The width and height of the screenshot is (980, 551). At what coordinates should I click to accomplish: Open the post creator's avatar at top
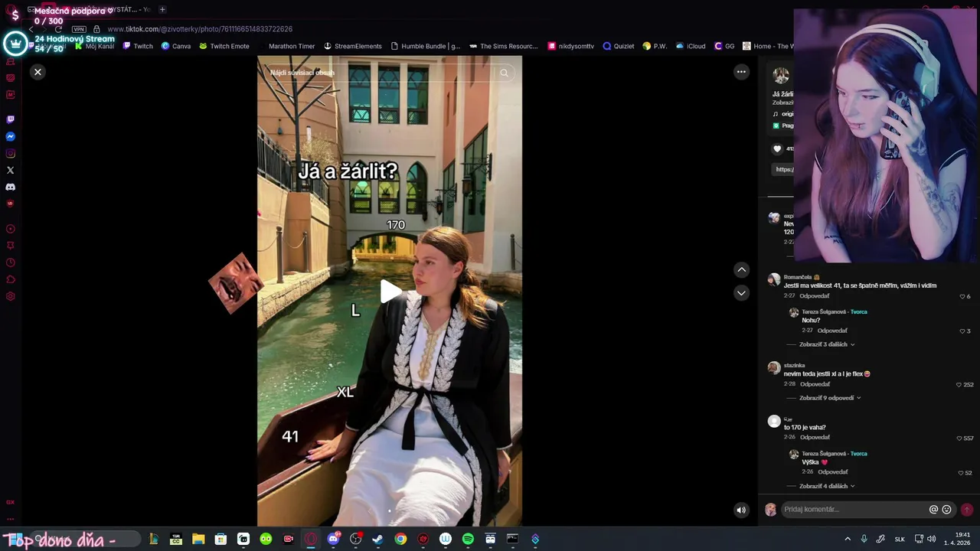click(x=781, y=75)
